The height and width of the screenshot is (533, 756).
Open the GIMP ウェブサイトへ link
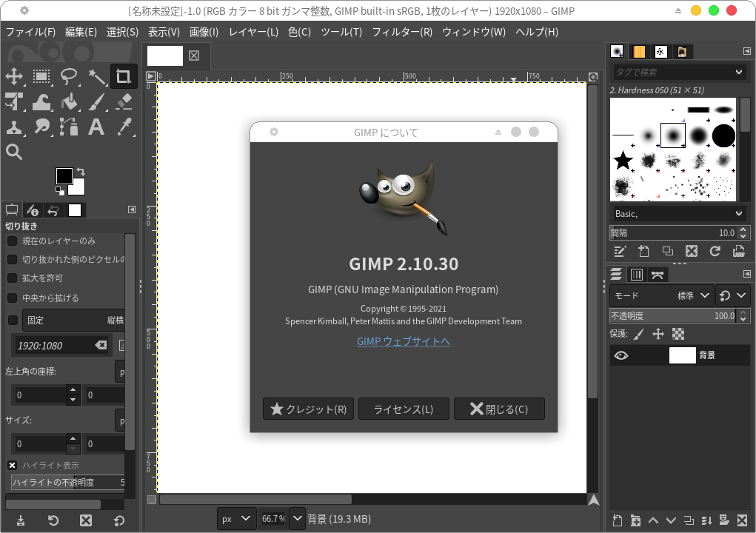coord(404,341)
